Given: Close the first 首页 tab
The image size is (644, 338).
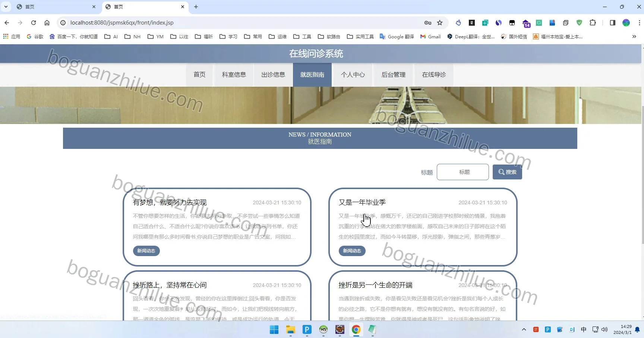Looking at the screenshot, I should tap(94, 7).
